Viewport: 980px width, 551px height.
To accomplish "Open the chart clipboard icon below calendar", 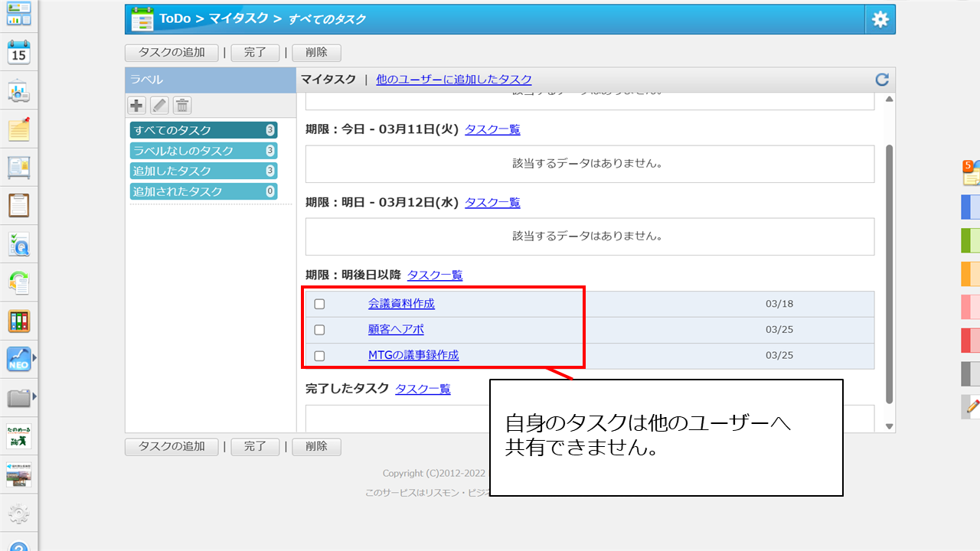I will [19, 90].
